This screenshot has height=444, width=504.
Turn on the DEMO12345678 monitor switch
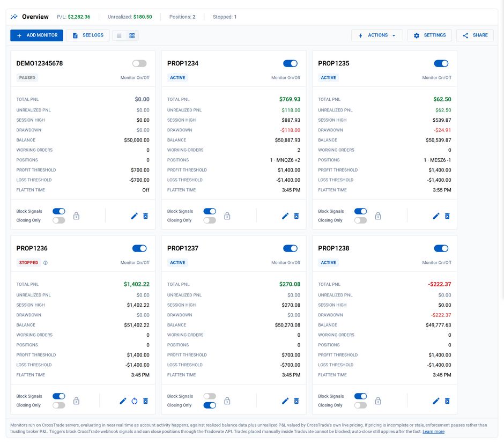(x=139, y=64)
